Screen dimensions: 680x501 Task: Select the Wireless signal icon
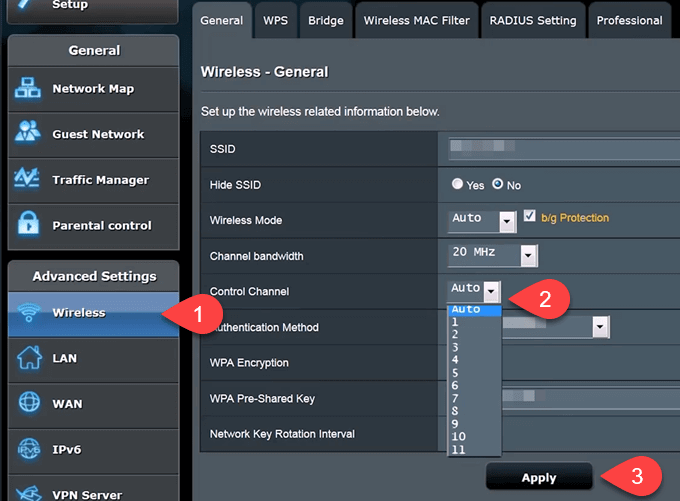click(x=27, y=313)
